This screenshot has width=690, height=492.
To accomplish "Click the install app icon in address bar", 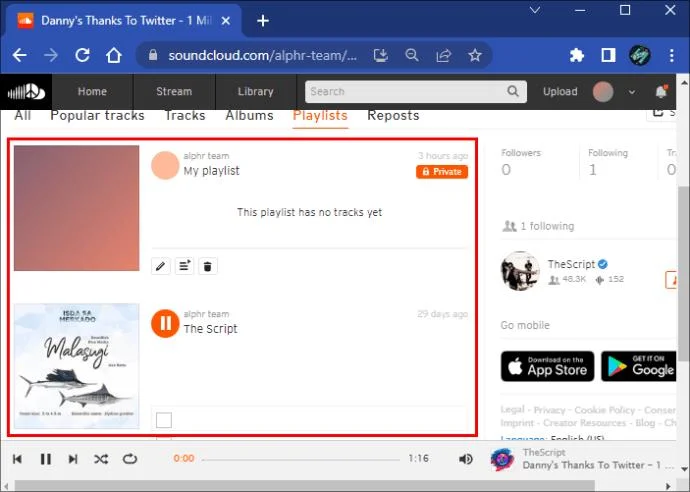I will click(381, 55).
